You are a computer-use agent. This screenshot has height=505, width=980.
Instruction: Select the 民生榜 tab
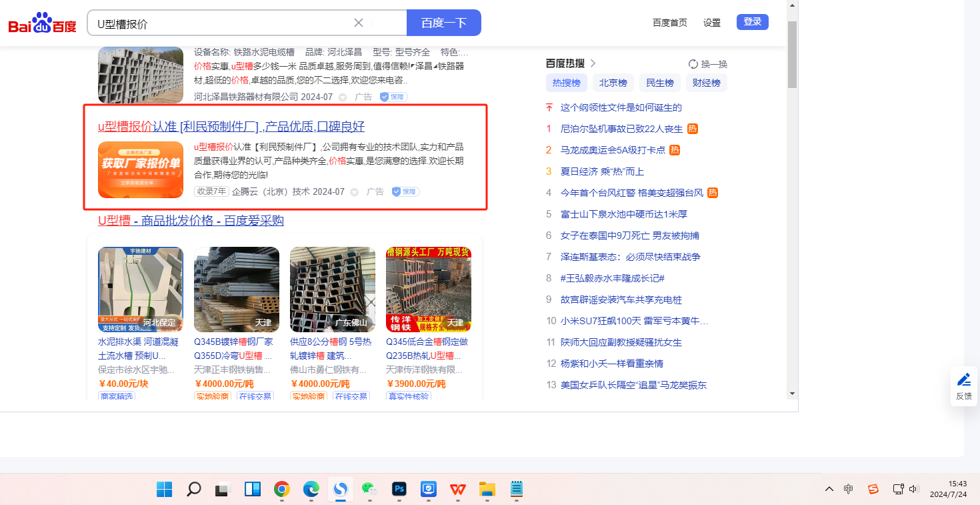point(659,83)
